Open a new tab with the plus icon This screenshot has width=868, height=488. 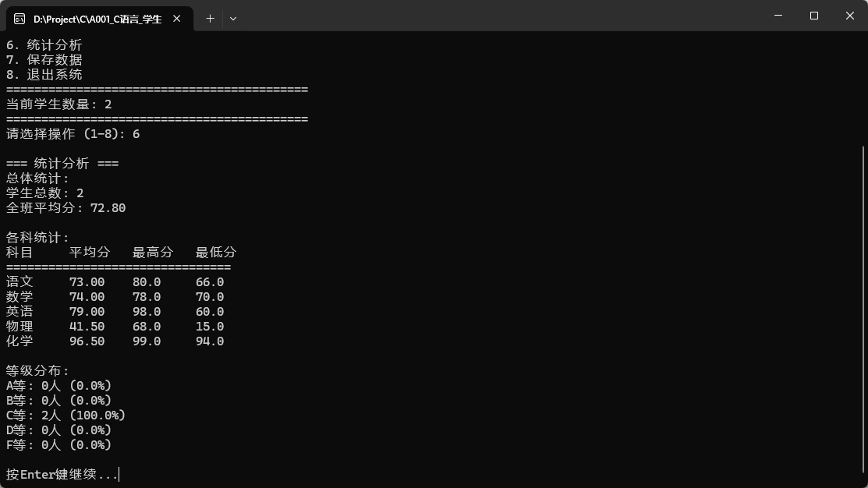tap(211, 17)
